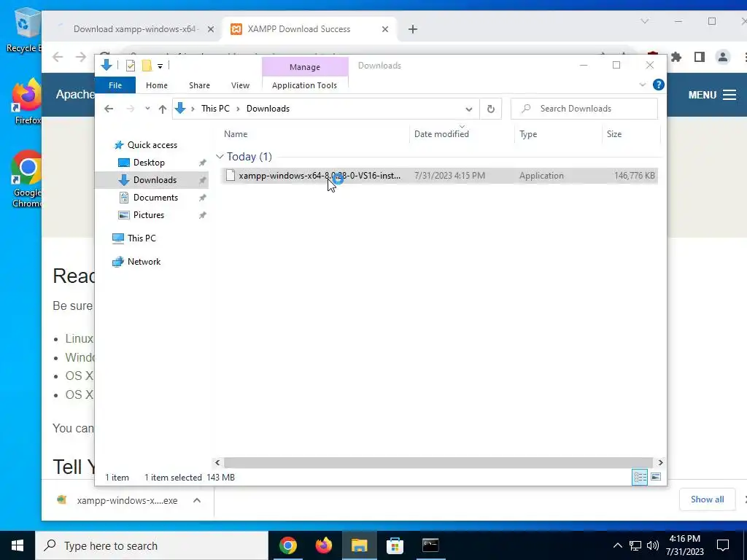
Task: Click the scrollbar's right arrow in file list
Action: click(x=660, y=462)
